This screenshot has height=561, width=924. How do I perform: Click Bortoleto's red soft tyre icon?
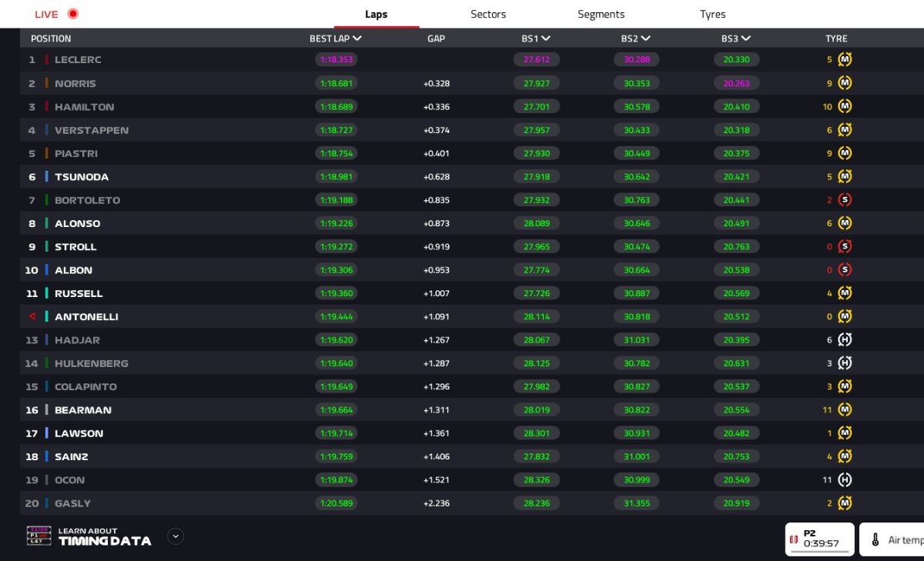coord(845,200)
